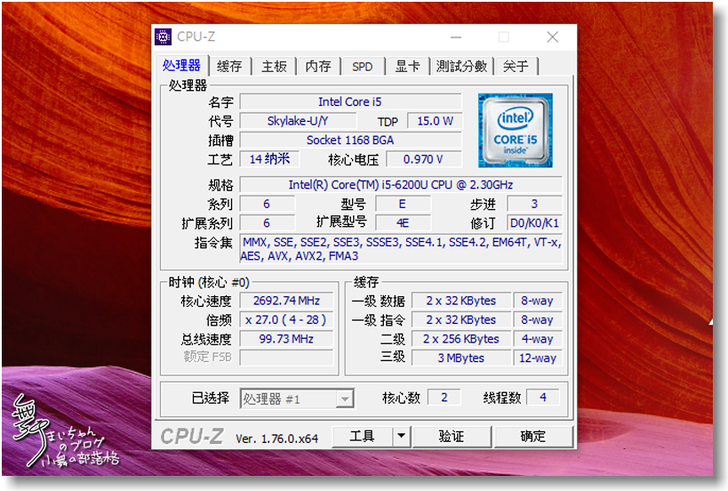728x491 pixels.
Task: Click the 确定 button
Action: [533, 436]
